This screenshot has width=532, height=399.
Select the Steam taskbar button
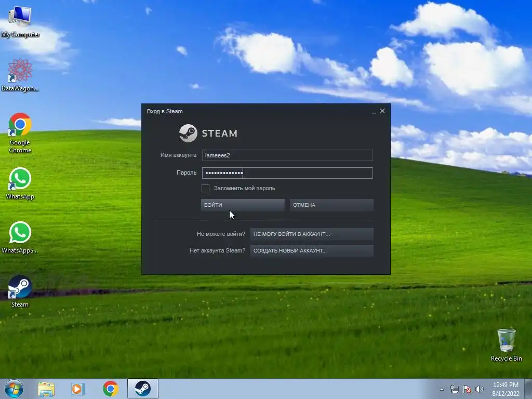142,389
